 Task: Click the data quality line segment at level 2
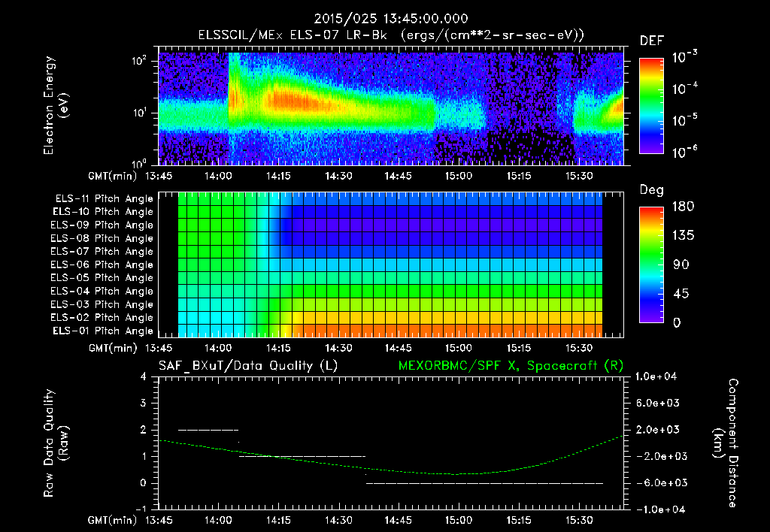pos(208,430)
